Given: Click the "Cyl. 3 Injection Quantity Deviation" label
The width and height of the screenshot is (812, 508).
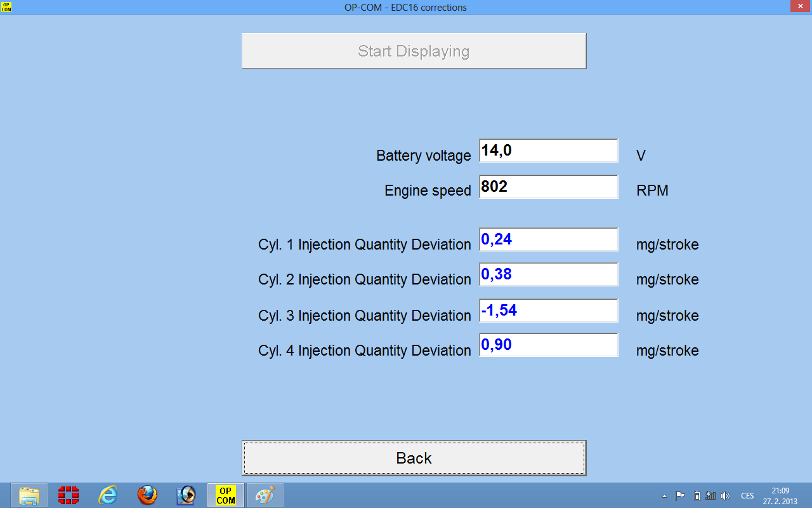Looking at the screenshot, I should coord(365,316).
